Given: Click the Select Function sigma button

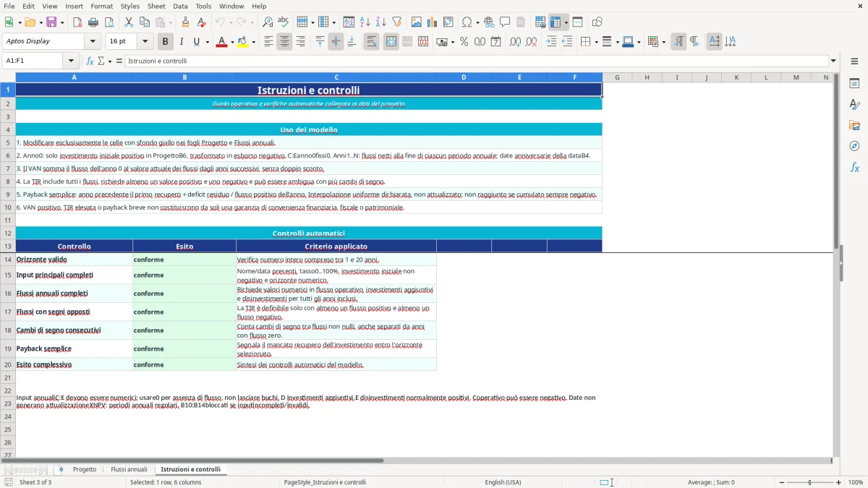Looking at the screenshot, I should 101,61.
